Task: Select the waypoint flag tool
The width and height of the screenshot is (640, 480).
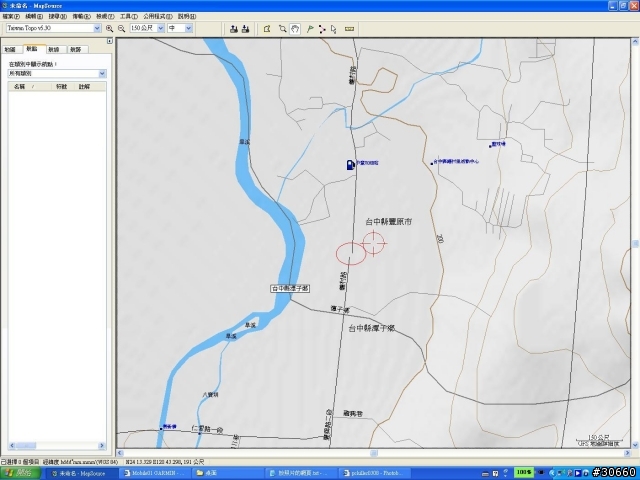Action: (310, 29)
